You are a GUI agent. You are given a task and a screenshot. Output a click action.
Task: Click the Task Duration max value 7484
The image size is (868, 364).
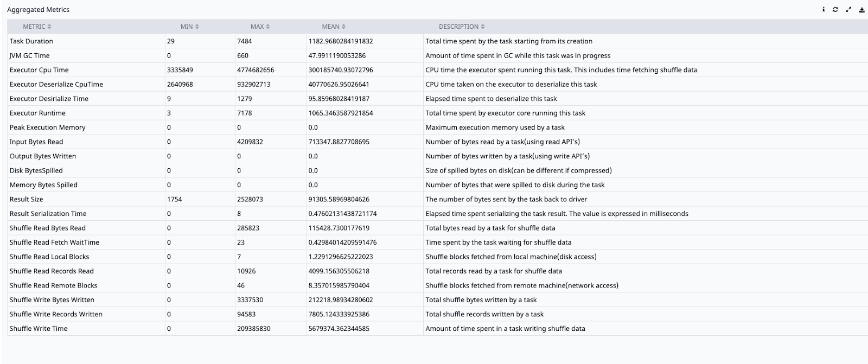point(245,41)
